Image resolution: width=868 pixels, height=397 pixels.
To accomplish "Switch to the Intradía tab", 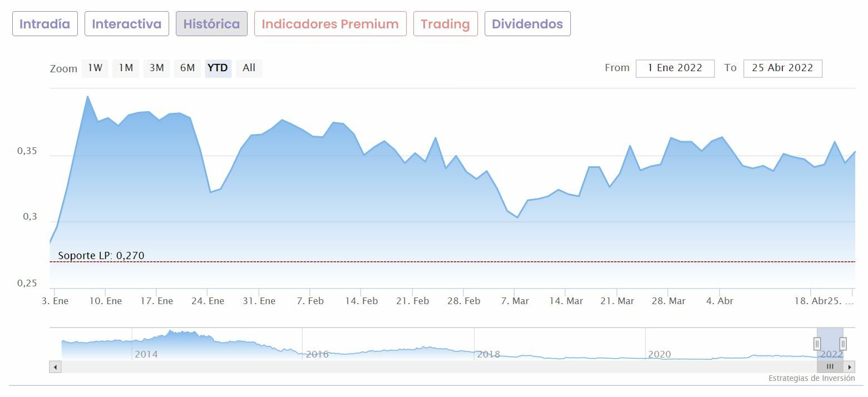I will (x=45, y=24).
